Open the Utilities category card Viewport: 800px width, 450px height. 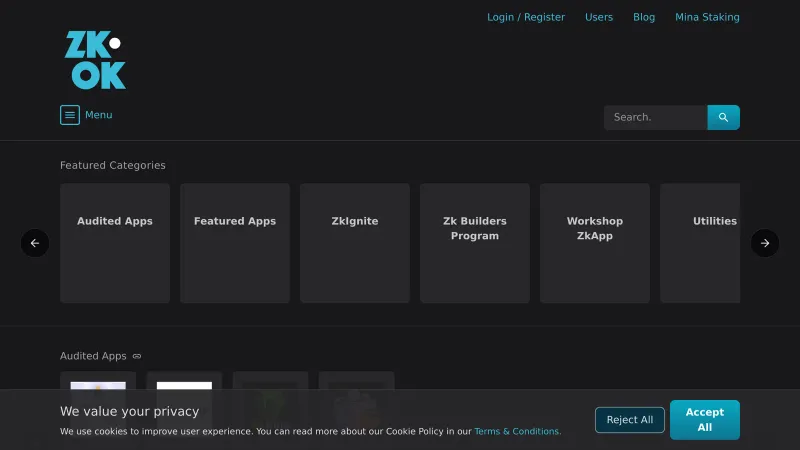click(705, 243)
